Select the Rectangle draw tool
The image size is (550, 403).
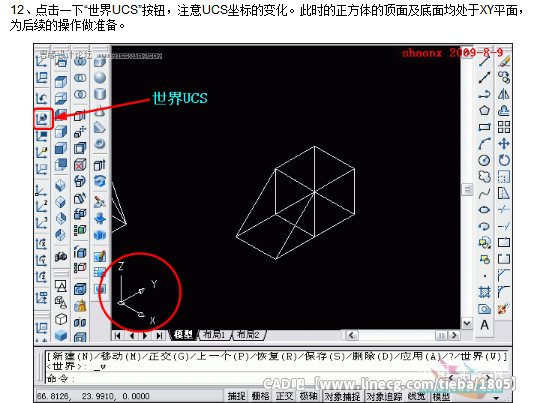pos(484,127)
